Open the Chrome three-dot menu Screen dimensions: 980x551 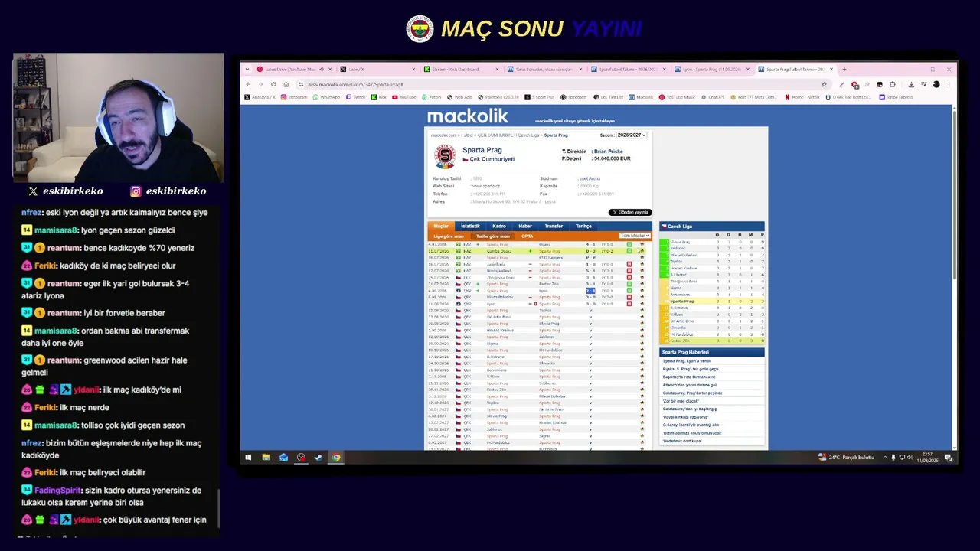click(x=949, y=84)
